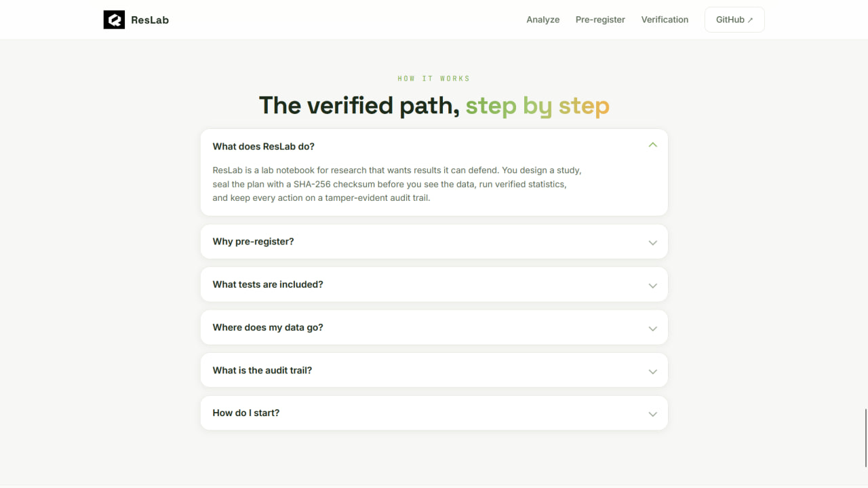Click chevron icon for 'What tests are included?'
Screen dimensions: 868x488
(652, 285)
